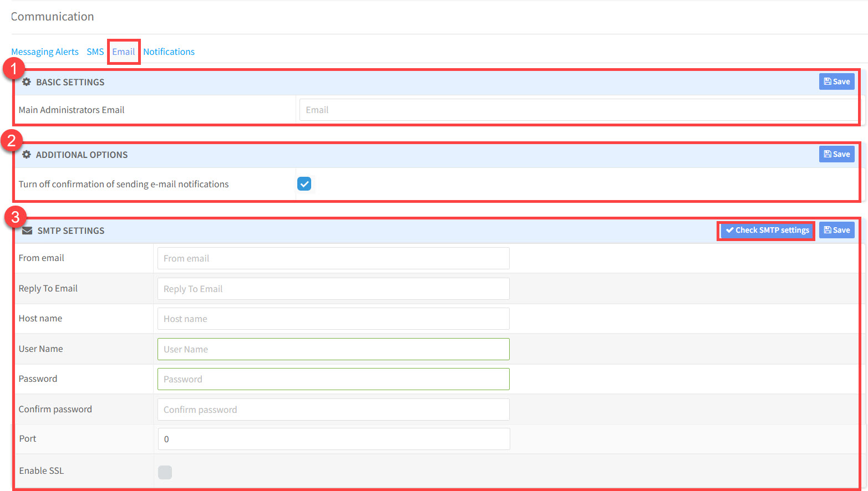Screen dimensions: 868x491
Task: Enable the SSL checkbox
Action: pos(165,472)
